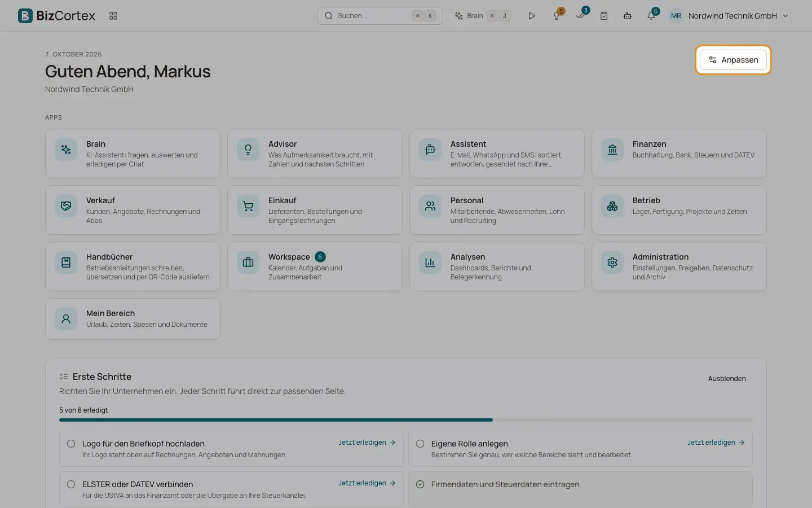Open the Anpassen customization button
Screen dimensions: 812x508
tap(733, 60)
